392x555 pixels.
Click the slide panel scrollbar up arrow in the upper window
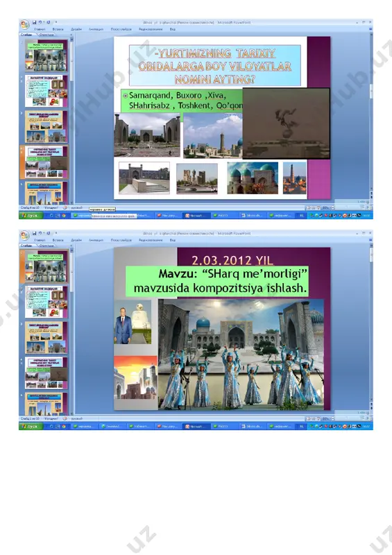click(71, 40)
